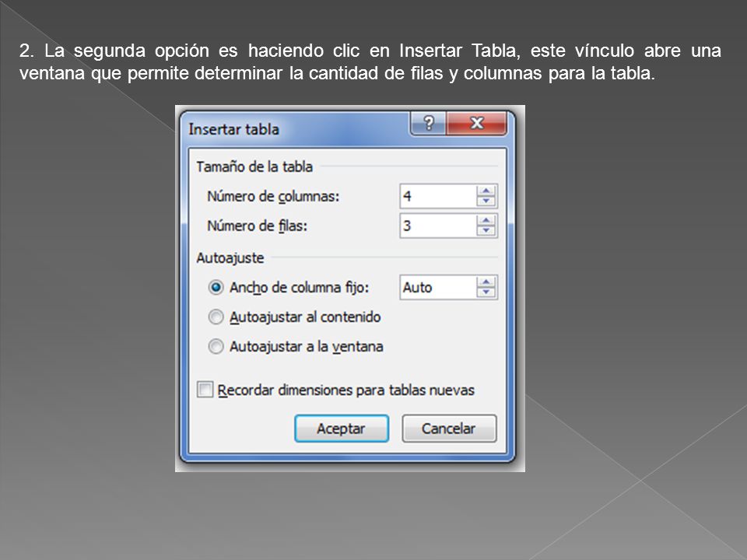Image resolution: width=747 pixels, height=560 pixels.
Task: Click the Número de filas label
Action: (258, 226)
